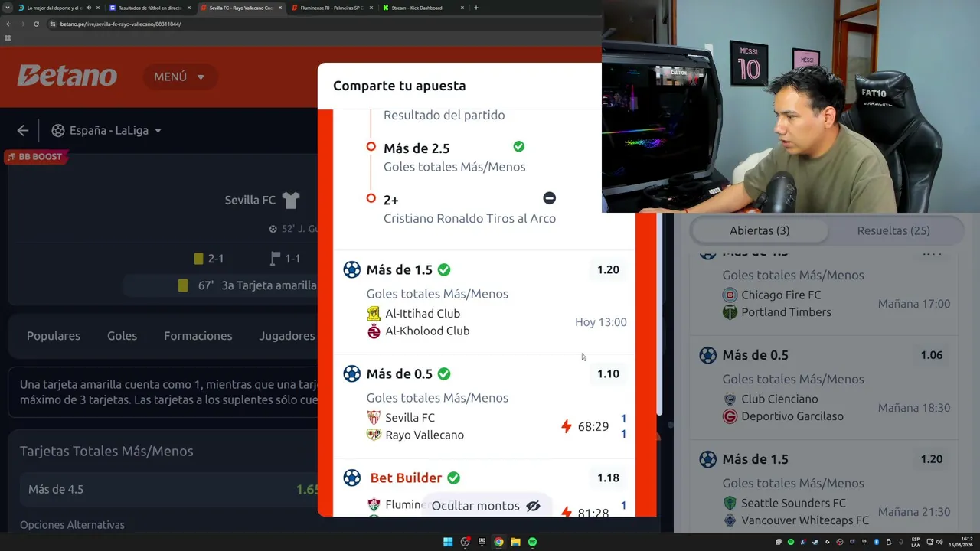The width and height of the screenshot is (980, 551).
Task: Click the football icon beside Más de 0.5 in the modal
Action: coord(351,374)
